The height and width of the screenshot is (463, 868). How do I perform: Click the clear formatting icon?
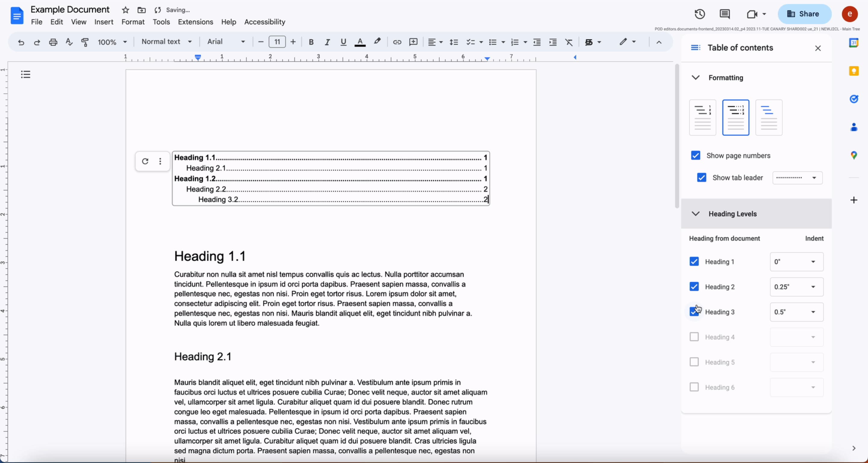coord(569,42)
